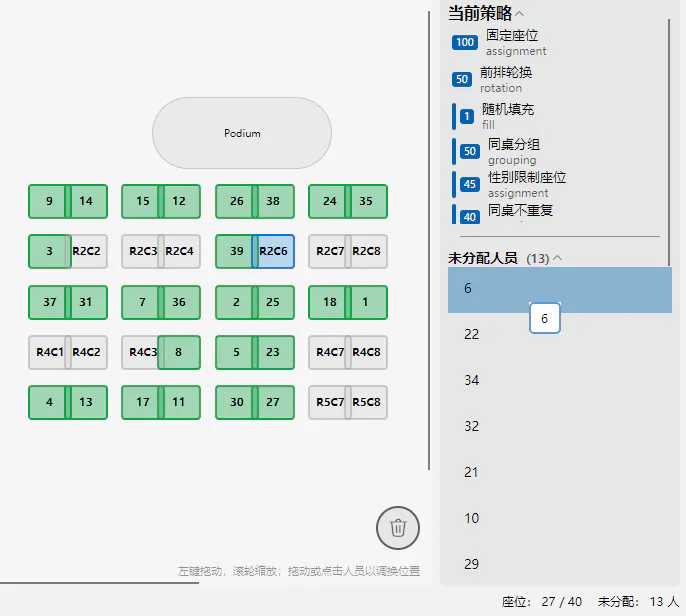Click the empty seat R2C4
This screenshot has width=686, height=616.
tap(179, 251)
